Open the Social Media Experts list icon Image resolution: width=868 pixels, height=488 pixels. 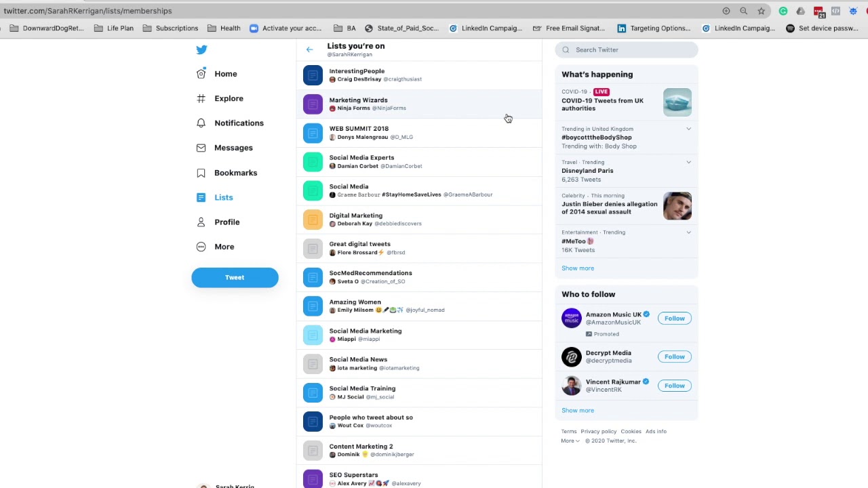pos(313,161)
